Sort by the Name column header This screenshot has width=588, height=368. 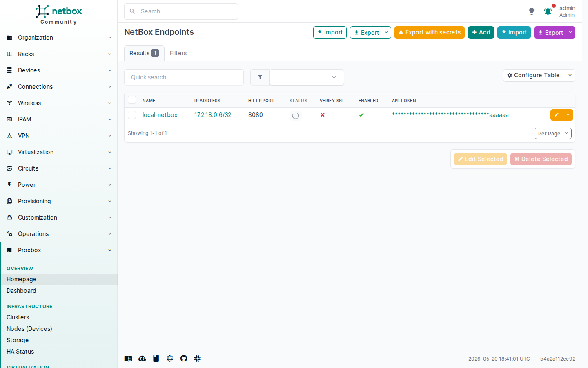[149, 101]
